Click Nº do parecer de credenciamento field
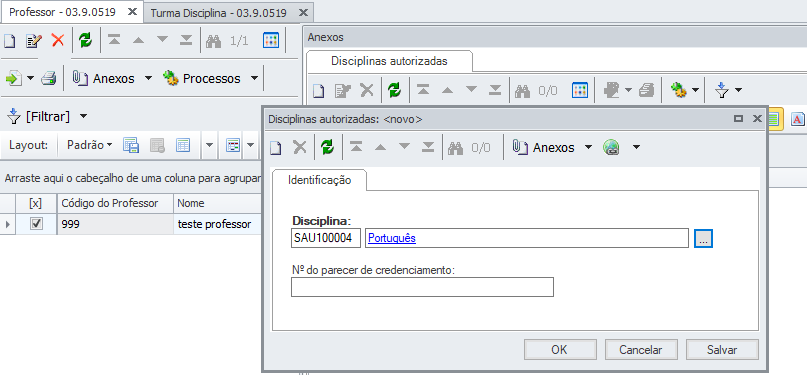Viewport: 807px width, 375px height. [x=422, y=287]
